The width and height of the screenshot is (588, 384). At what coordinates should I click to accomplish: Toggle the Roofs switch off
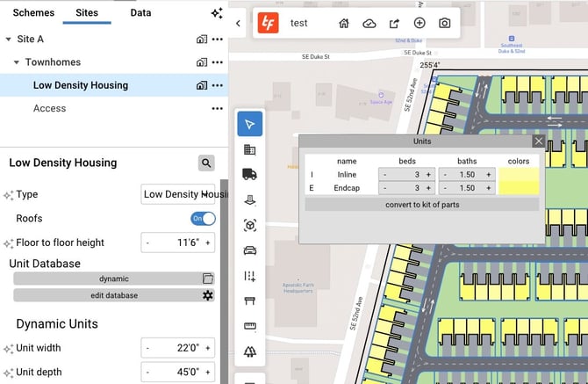(203, 218)
